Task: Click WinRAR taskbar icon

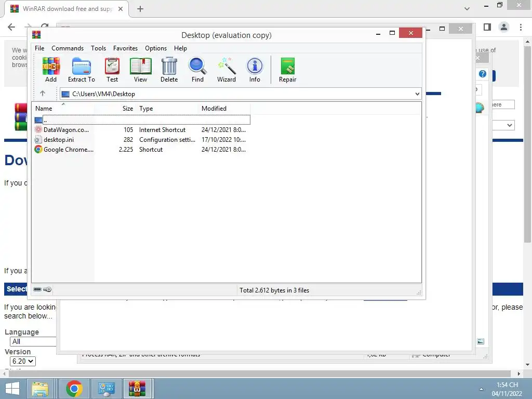Action: pyautogui.click(x=137, y=389)
